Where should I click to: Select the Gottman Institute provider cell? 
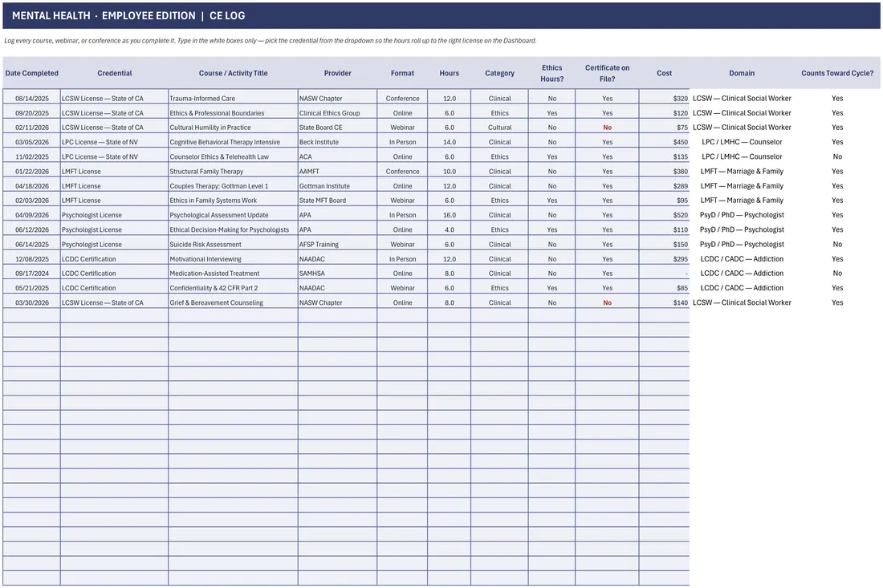point(337,185)
